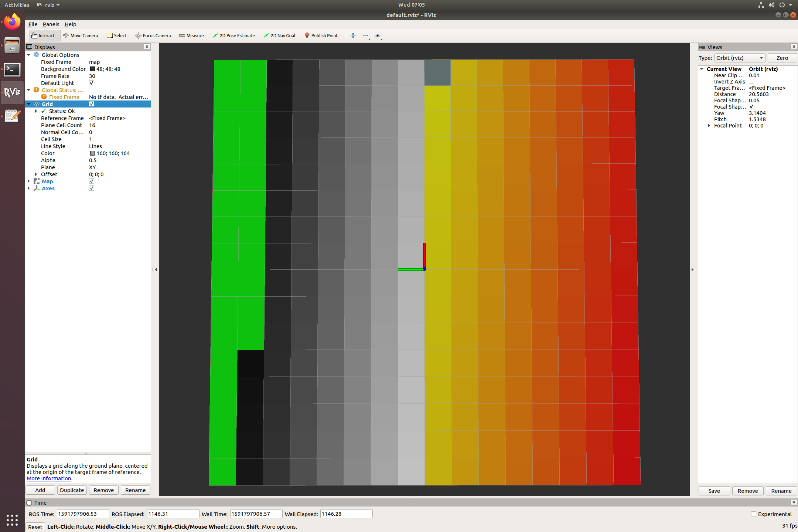Choose the 2D Pose Estimate tool

233,35
